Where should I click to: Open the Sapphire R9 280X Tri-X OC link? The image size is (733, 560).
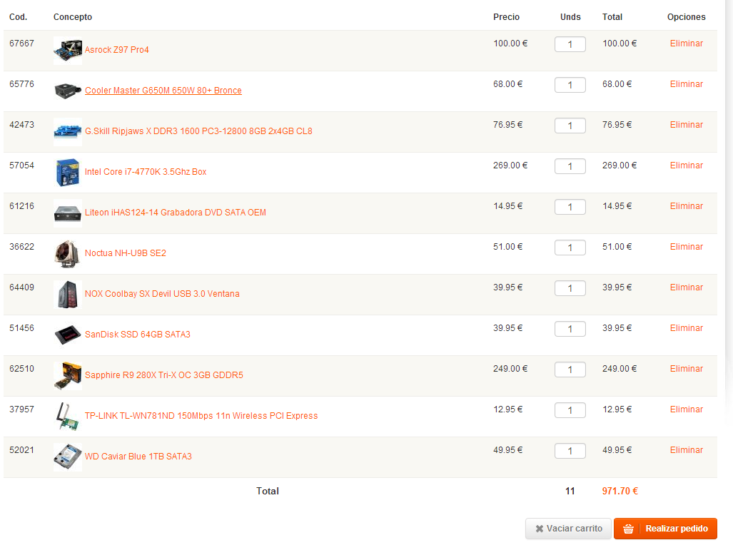click(164, 375)
